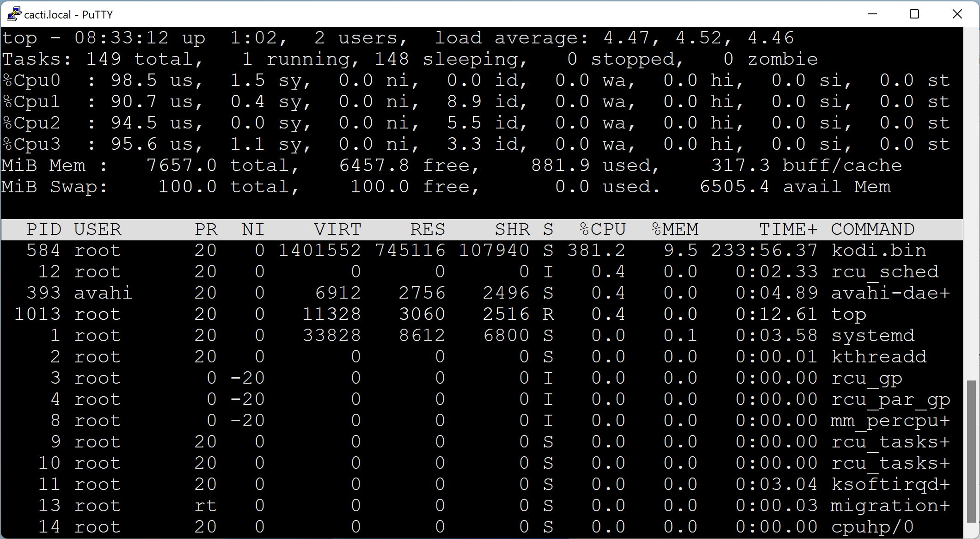Click the cacti.local - PuTTY title text
The width and height of the screenshot is (980, 539).
coord(68,15)
